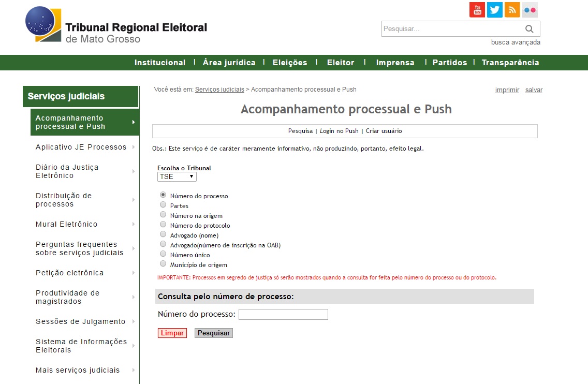The image size is (588, 384).
Task: Select the Município de origem option
Action: (164, 264)
